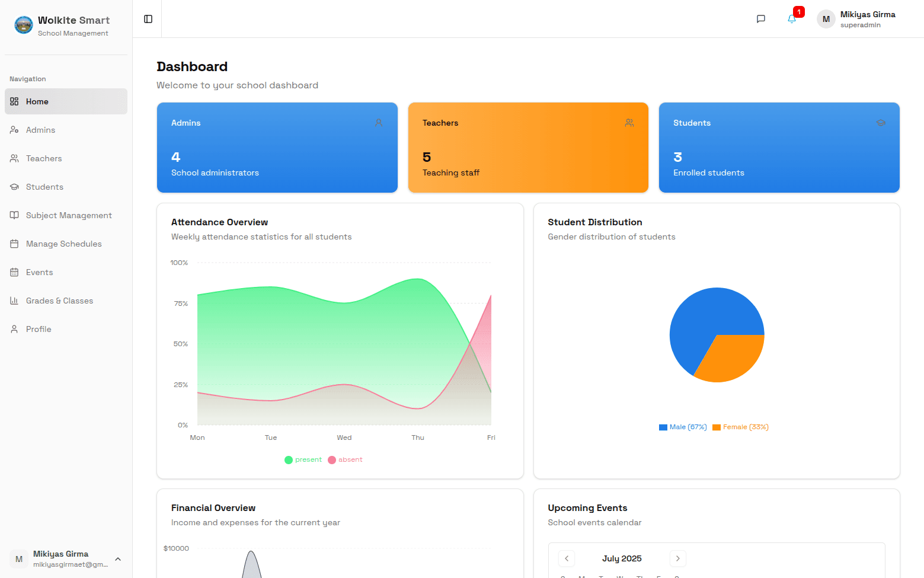This screenshot has height=578, width=924.
Task: Go to previous month in calendar
Action: click(x=567, y=558)
